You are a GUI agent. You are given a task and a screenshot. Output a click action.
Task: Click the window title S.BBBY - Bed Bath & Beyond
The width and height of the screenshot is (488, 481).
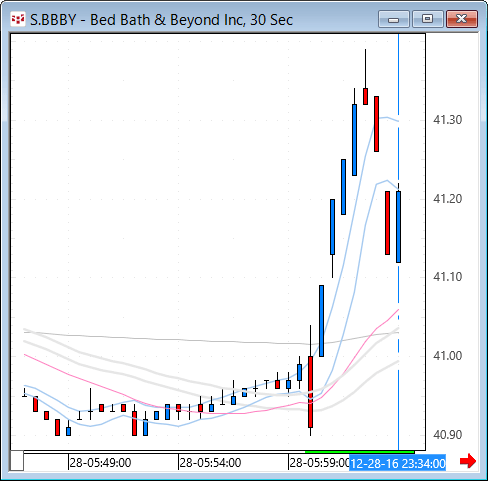161,20
